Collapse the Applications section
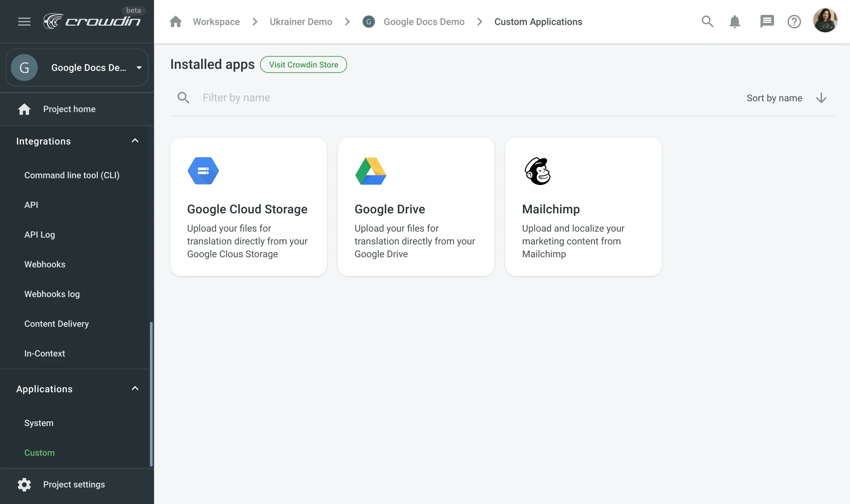The image size is (850, 504). click(x=135, y=389)
